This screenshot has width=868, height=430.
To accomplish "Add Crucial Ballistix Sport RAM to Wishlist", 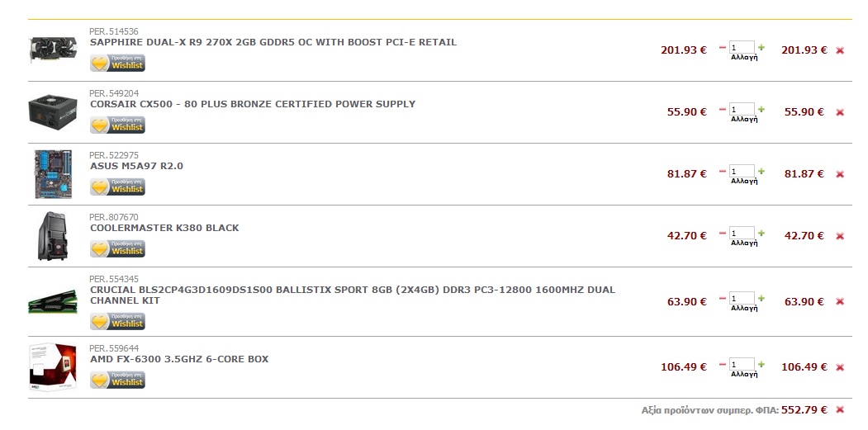I will coord(117,322).
